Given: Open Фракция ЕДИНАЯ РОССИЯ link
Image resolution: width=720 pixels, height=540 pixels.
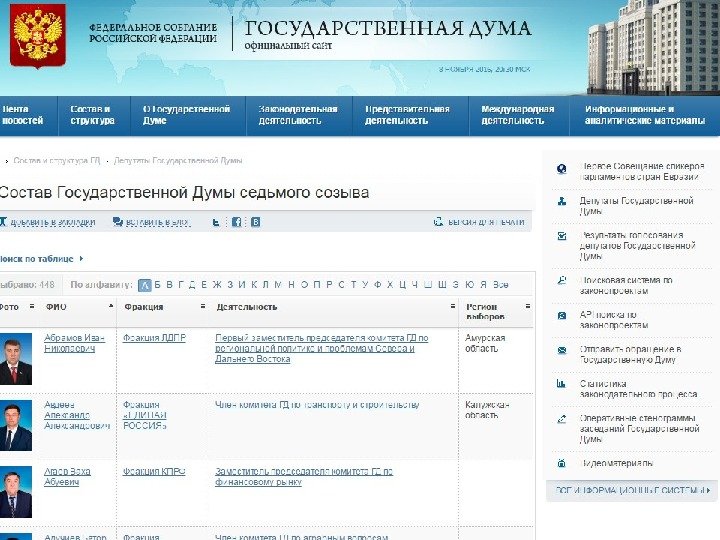Looking at the screenshot, I should tap(145, 415).
